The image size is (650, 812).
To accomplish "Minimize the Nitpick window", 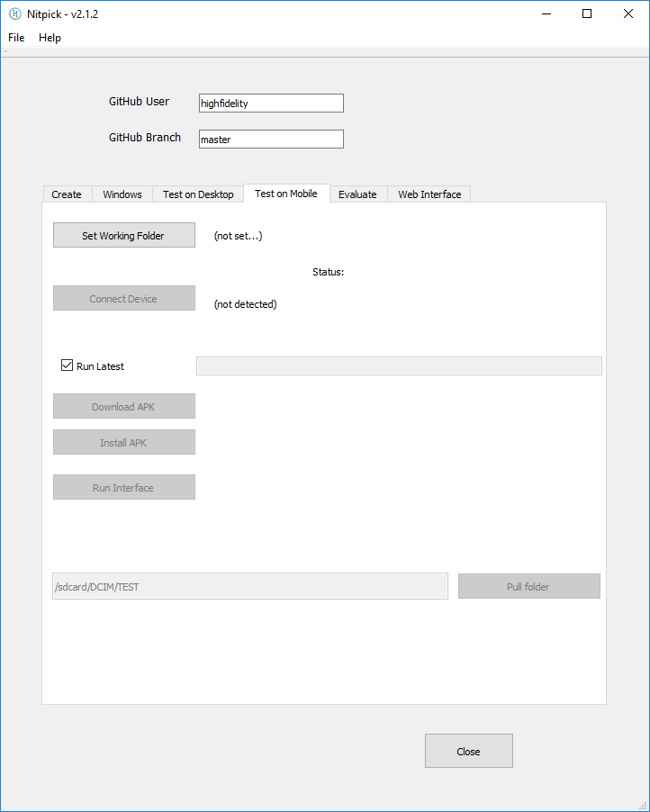I will (546, 14).
